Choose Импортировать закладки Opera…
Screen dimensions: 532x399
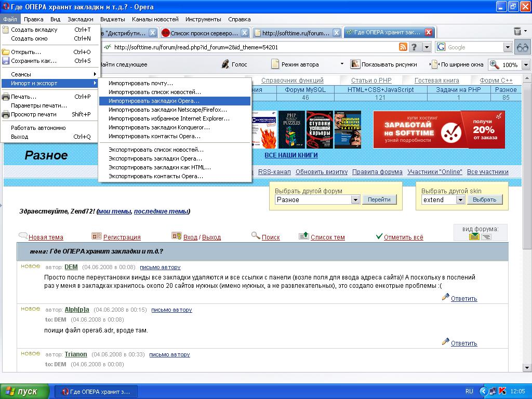[x=175, y=101]
